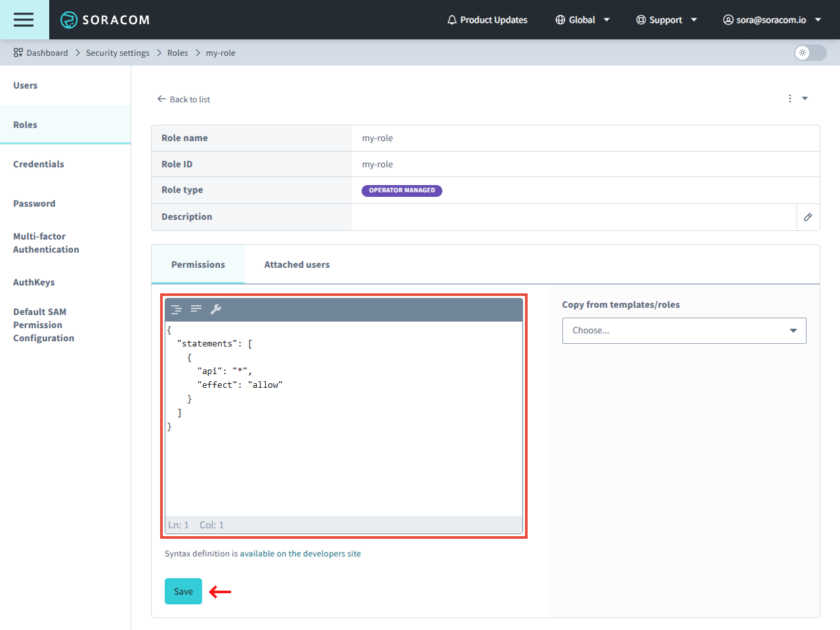Click the align lines icon in editor toolbar
The image size is (840, 630).
[x=196, y=309]
